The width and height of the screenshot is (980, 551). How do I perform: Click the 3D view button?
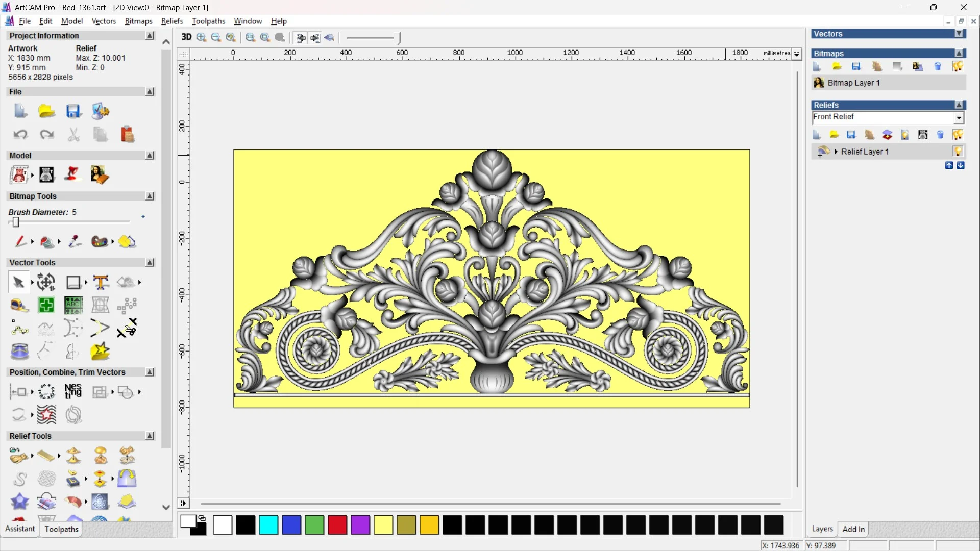coord(186,37)
